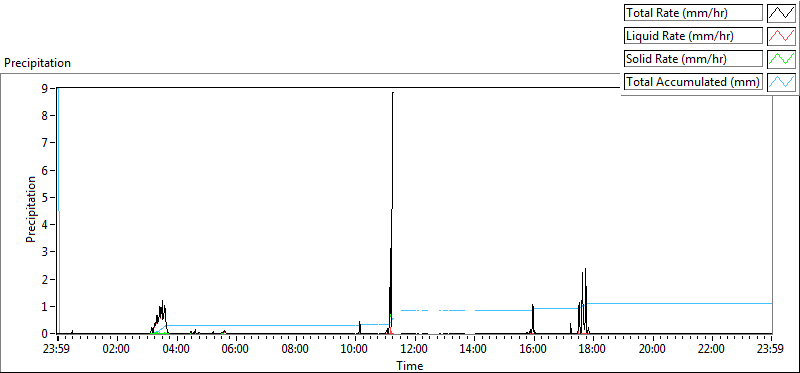Click the 14:00 time axis tick label
Viewport: 800px width, 373px height.
473,350
